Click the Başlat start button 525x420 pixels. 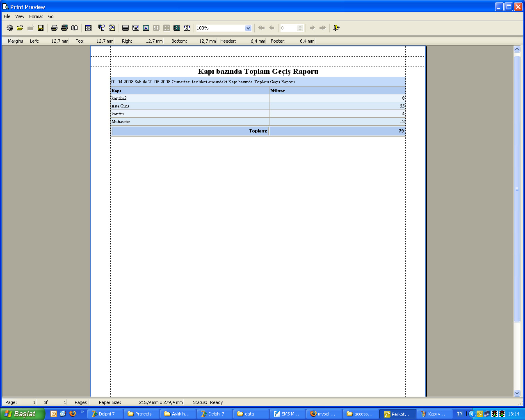tap(21, 414)
